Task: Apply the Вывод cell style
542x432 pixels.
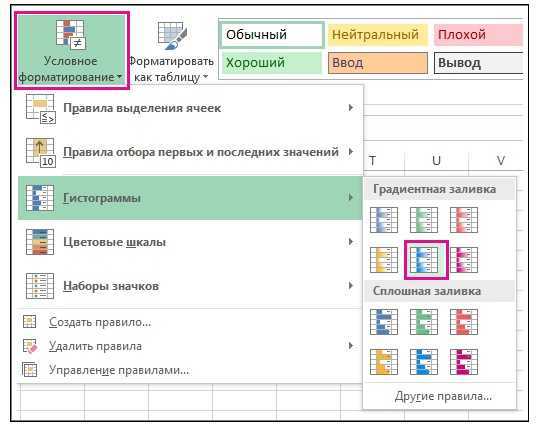Action: pos(479,63)
